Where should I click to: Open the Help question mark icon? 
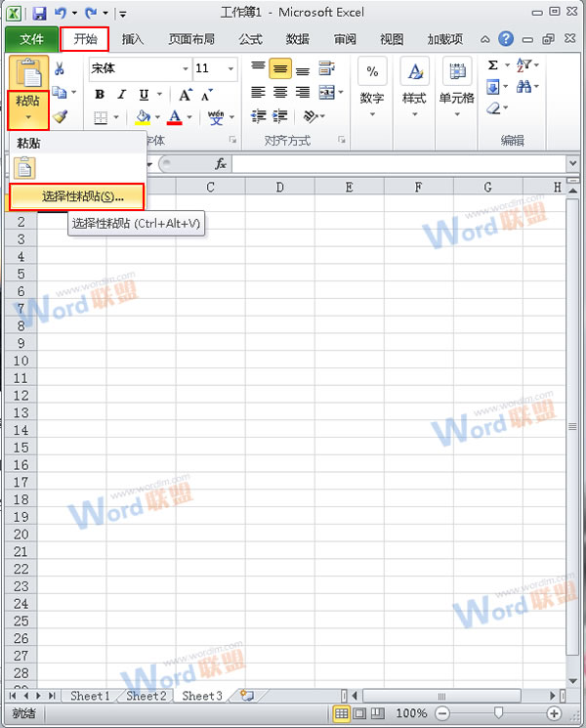pyautogui.click(x=505, y=39)
